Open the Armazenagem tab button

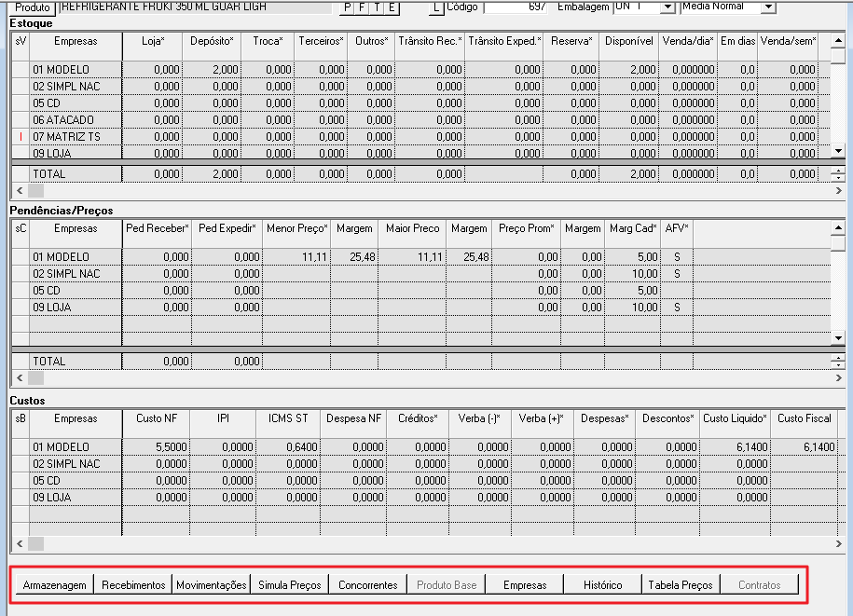pyautogui.click(x=54, y=585)
